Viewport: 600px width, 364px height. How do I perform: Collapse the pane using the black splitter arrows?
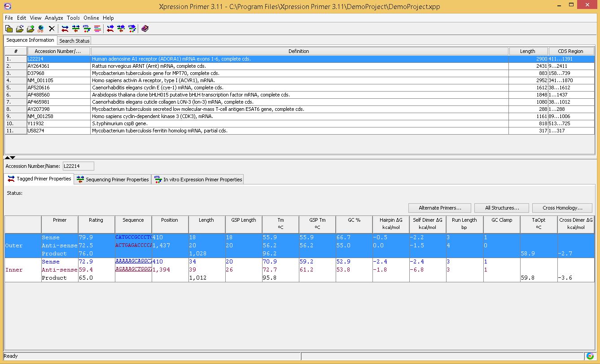[9, 158]
